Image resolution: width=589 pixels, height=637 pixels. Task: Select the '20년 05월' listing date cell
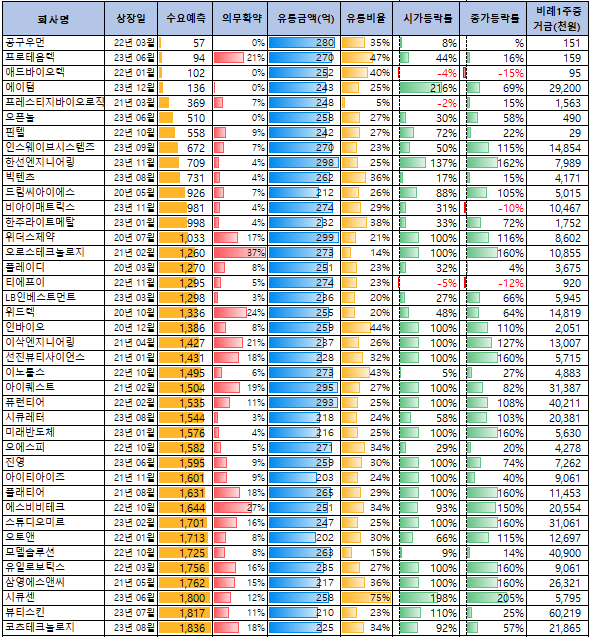131,193
